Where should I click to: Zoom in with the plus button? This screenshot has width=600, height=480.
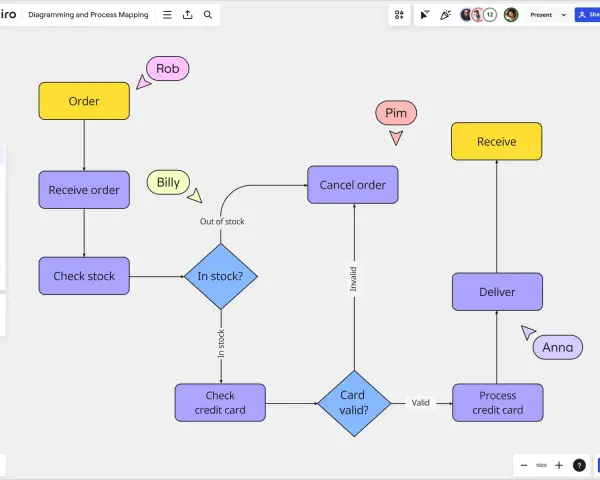[559, 465]
